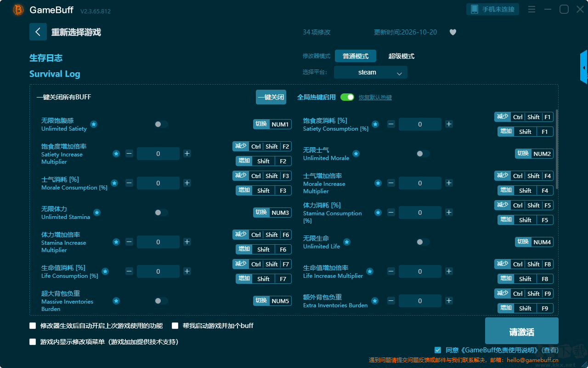Click the star icon next to Satiety Consumption
The height and width of the screenshot is (368, 588).
tap(375, 124)
